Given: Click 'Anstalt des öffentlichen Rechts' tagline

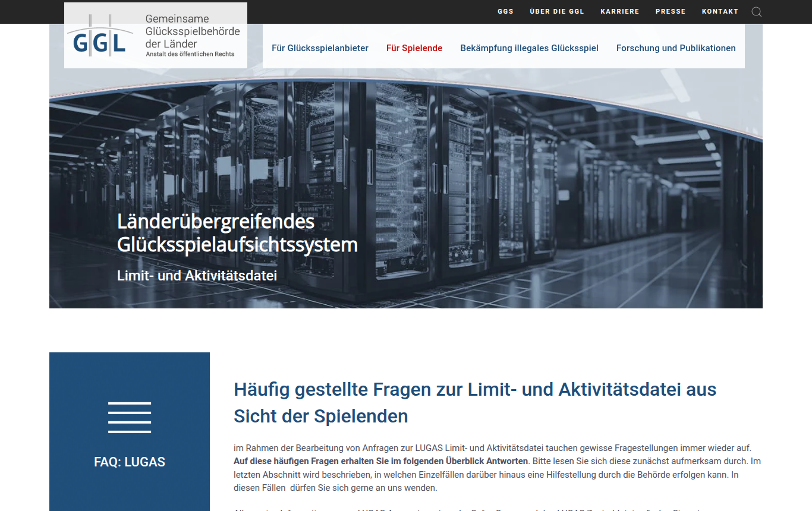Looking at the screenshot, I should [x=190, y=54].
